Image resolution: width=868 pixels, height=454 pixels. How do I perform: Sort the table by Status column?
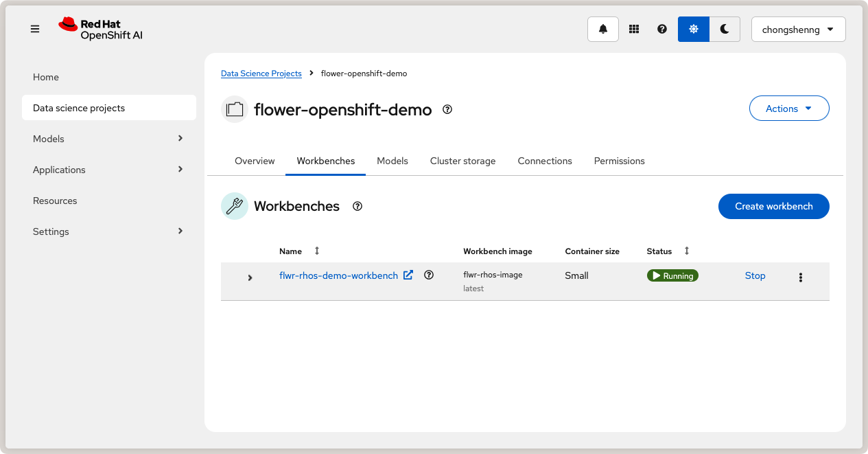(686, 251)
